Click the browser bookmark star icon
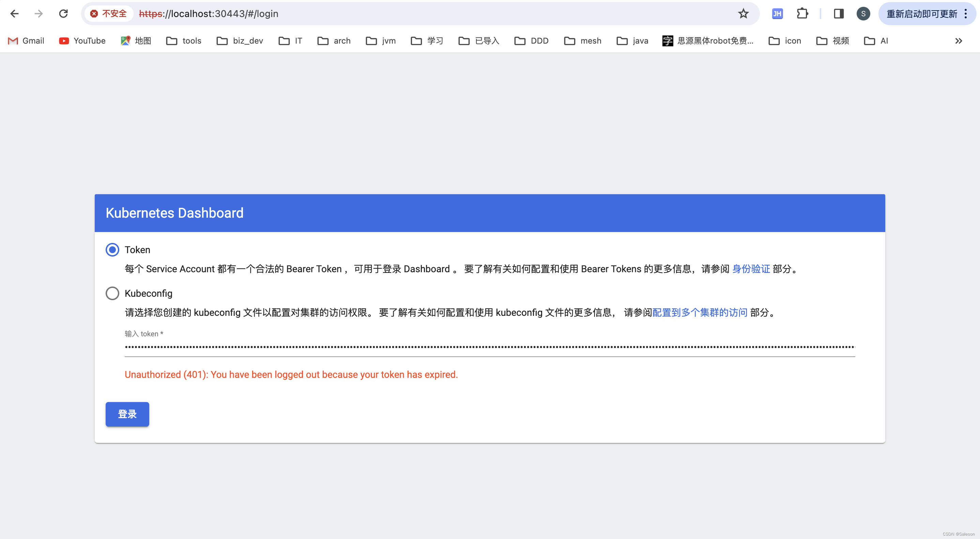The width and height of the screenshot is (980, 539). (745, 13)
